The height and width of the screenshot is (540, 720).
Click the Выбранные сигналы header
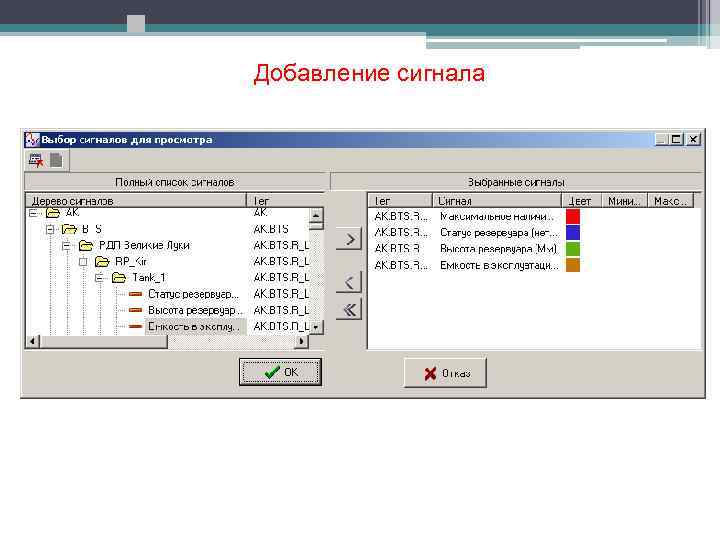click(x=516, y=182)
